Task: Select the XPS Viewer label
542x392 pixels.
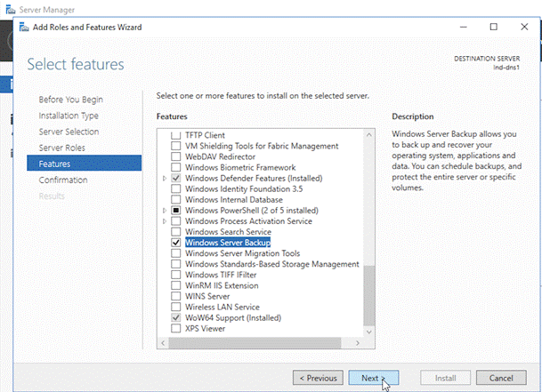Action: [x=205, y=329]
